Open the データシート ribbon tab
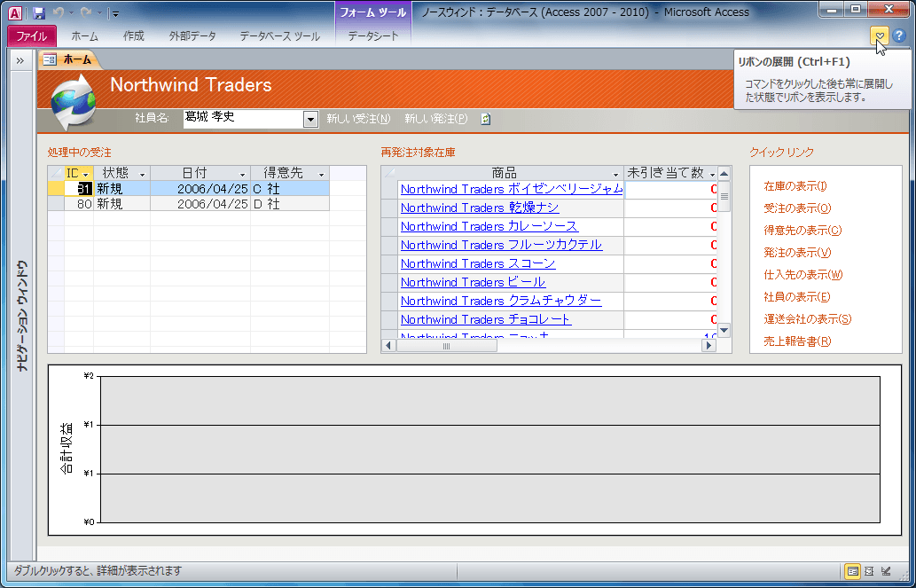The height and width of the screenshot is (588, 916). pos(372,35)
